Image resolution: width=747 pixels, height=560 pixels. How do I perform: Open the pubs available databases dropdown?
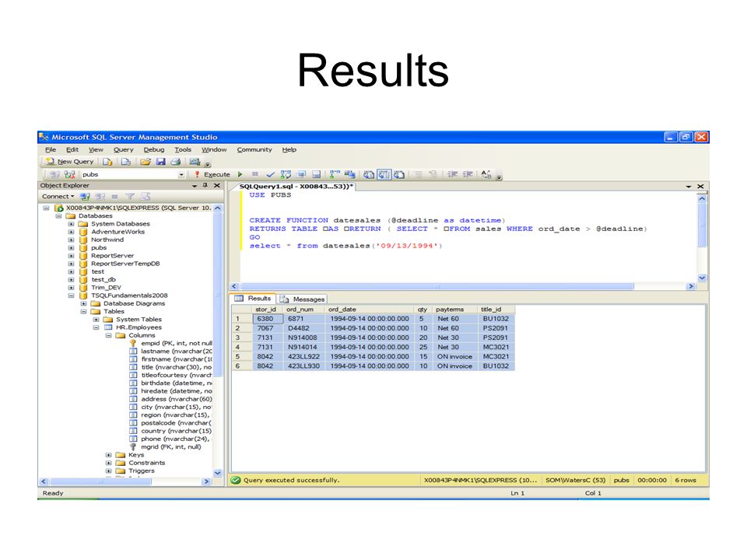tap(181, 175)
